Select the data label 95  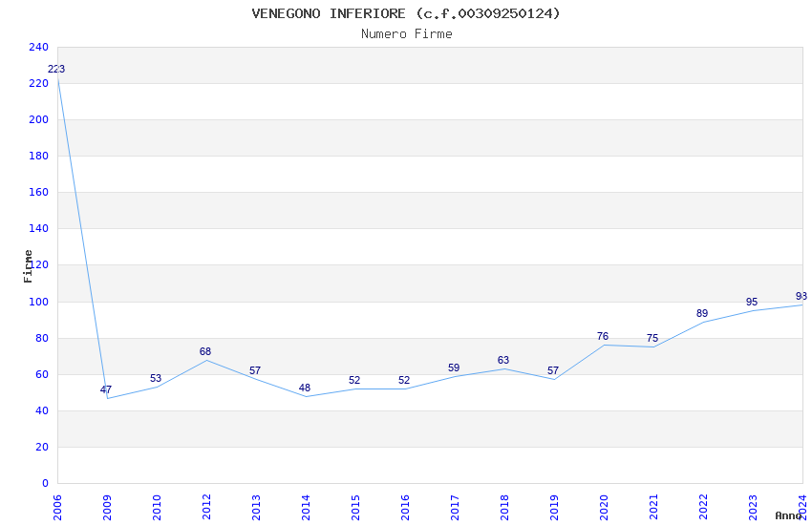point(752,302)
